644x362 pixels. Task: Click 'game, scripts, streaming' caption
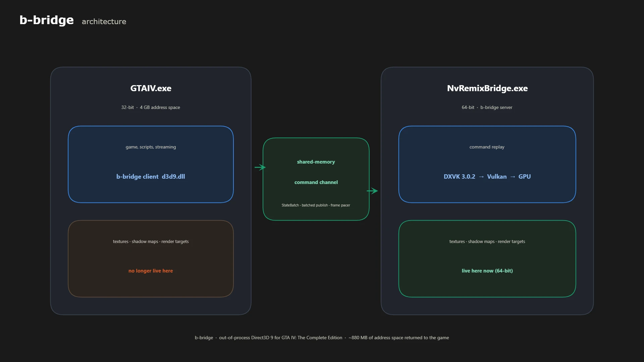tap(151, 147)
